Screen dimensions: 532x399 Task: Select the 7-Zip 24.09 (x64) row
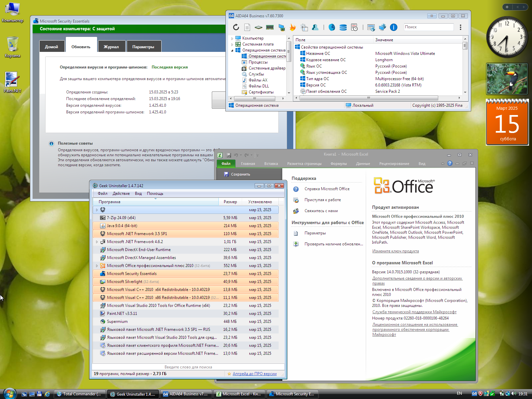[x=186, y=218]
